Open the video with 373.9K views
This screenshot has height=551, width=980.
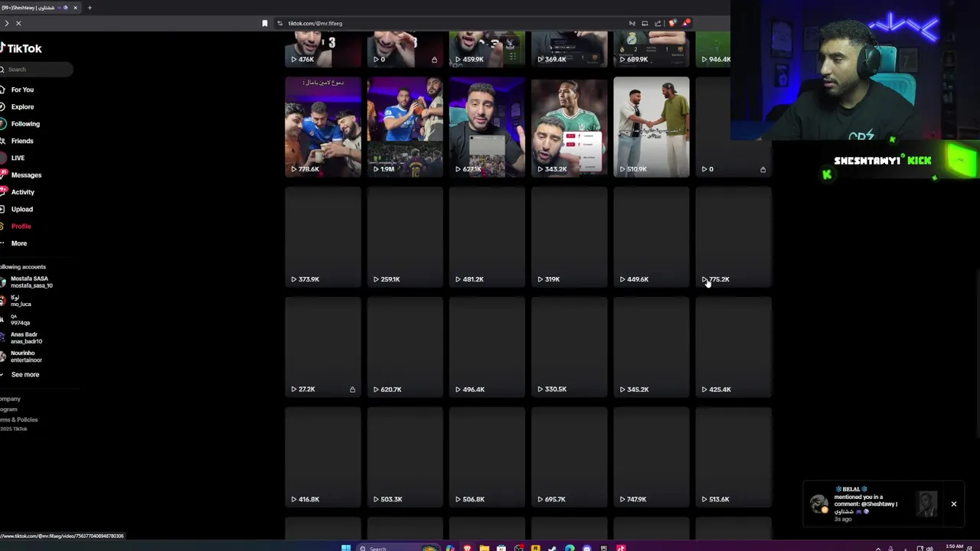click(x=323, y=237)
